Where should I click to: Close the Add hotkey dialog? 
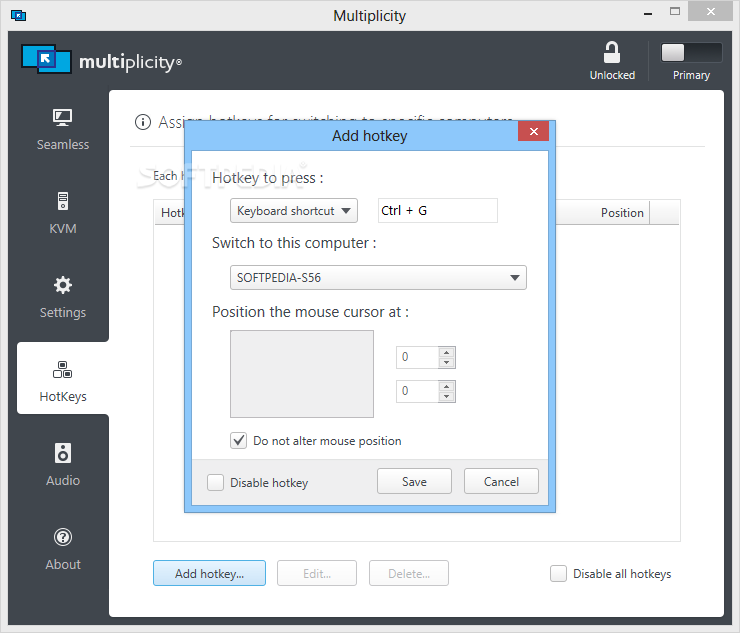pos(533,131)
